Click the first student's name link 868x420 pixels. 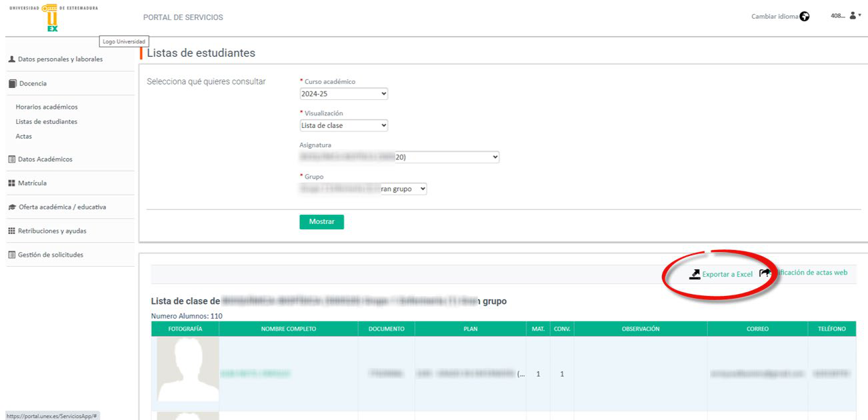tap(256, 374)
